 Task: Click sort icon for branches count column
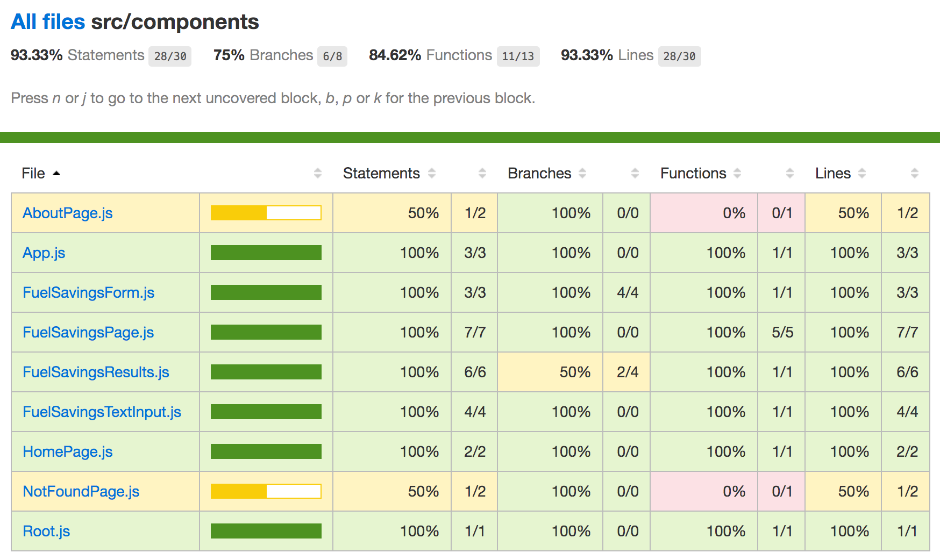click(635, 173)
